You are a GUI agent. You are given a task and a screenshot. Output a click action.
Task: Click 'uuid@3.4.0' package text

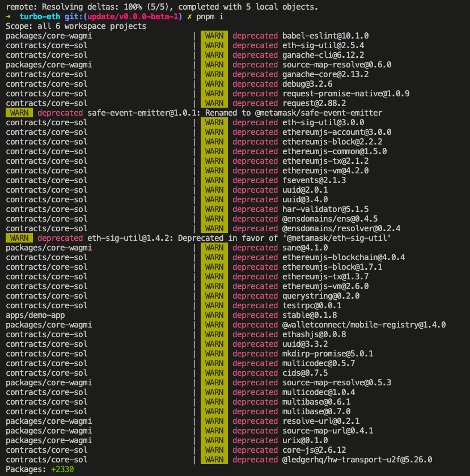(305, 199)
